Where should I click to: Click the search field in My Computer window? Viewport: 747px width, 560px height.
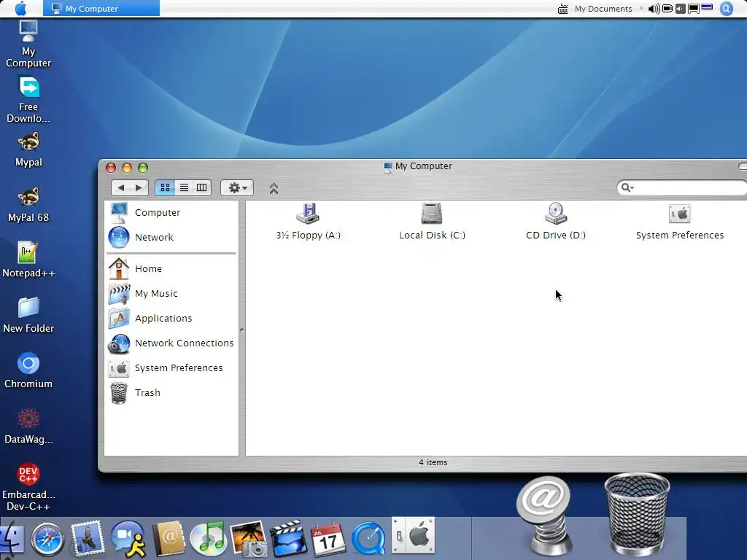coord(682,187)
